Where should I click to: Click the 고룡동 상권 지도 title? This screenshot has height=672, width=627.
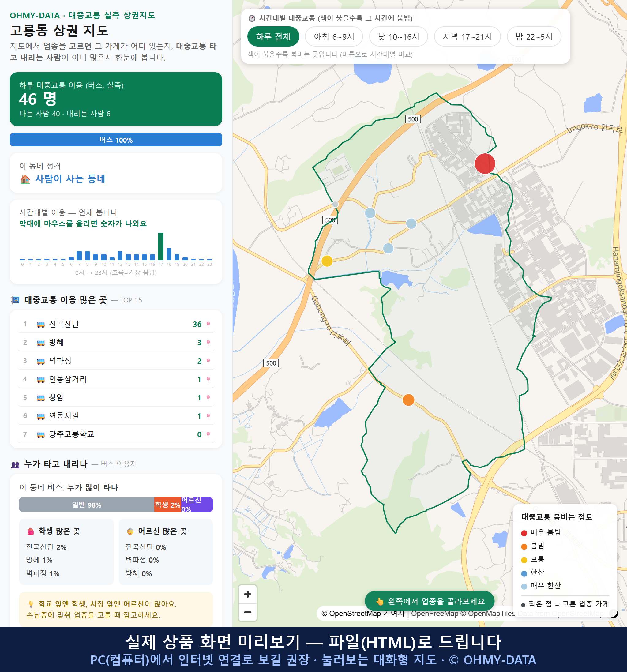coord(59,30)
